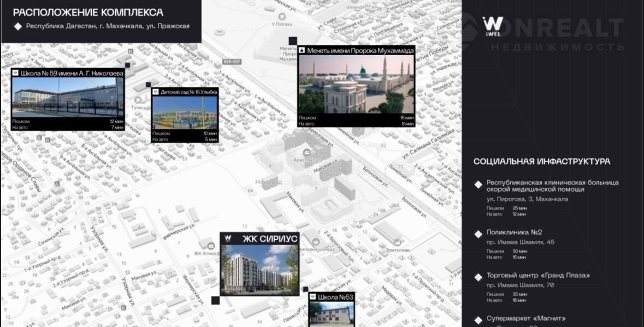Click the Расположение комплекса title
Image resolution: width=644 pixels, height=327 pixels.
coord(88,12)
